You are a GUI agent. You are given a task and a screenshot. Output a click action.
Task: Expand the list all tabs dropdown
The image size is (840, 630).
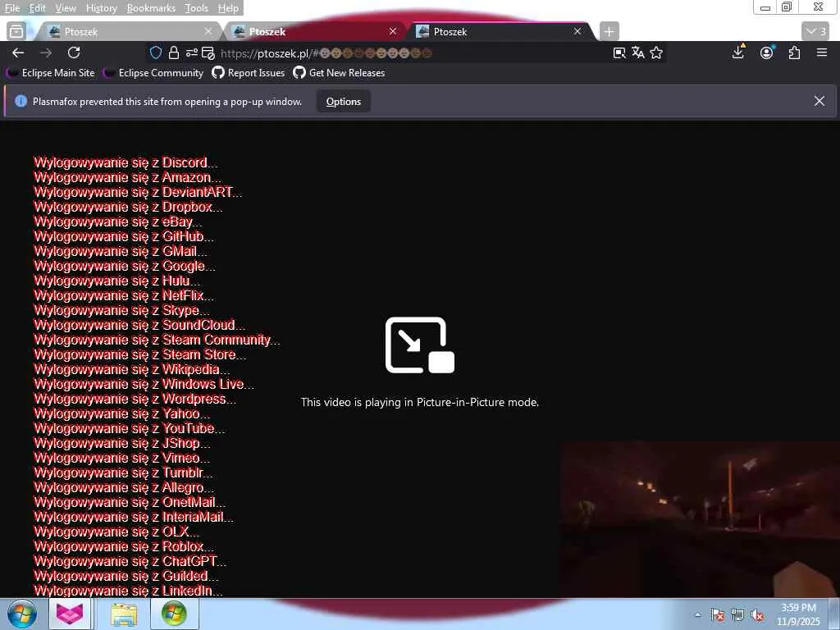point(816,31)
